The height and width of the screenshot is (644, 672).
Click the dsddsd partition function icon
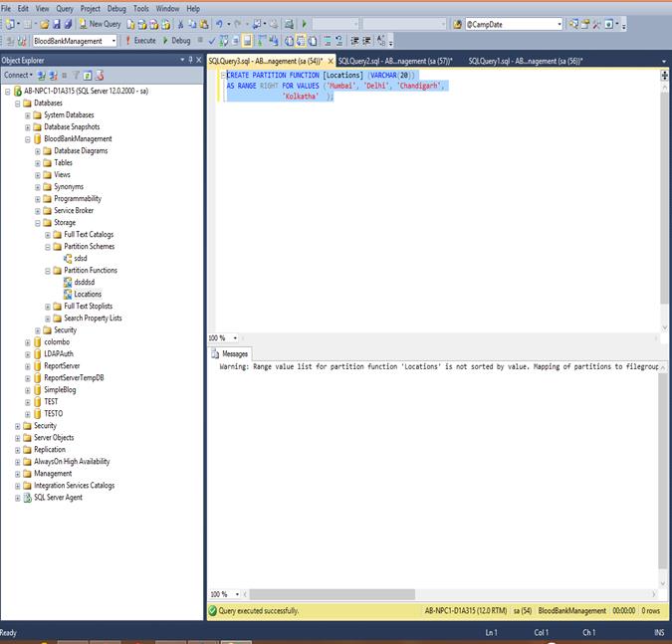(x=68, y=282)
